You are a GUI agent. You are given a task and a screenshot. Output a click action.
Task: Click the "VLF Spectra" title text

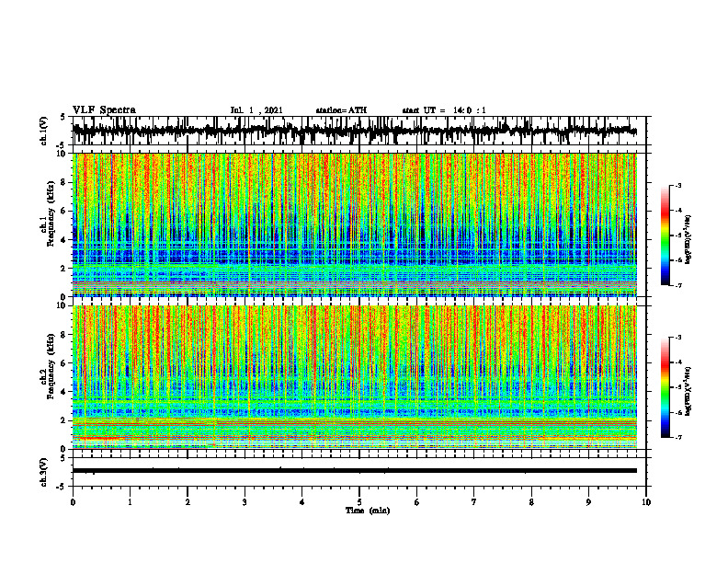pos(104,110)
